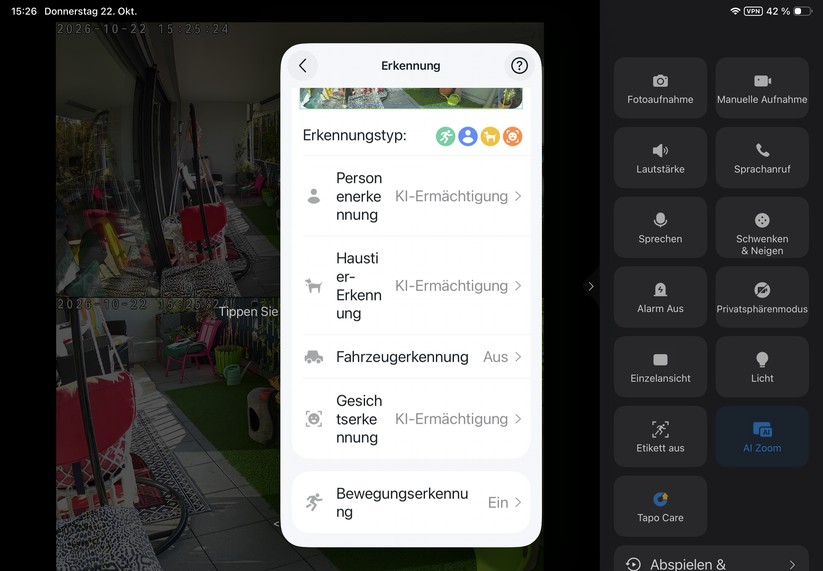The width and height of the screenshot is (823, 571).
Task: Open Gesichtserkennung KI-Ermächtigung chevron
Action: click(x=518, y=419)
